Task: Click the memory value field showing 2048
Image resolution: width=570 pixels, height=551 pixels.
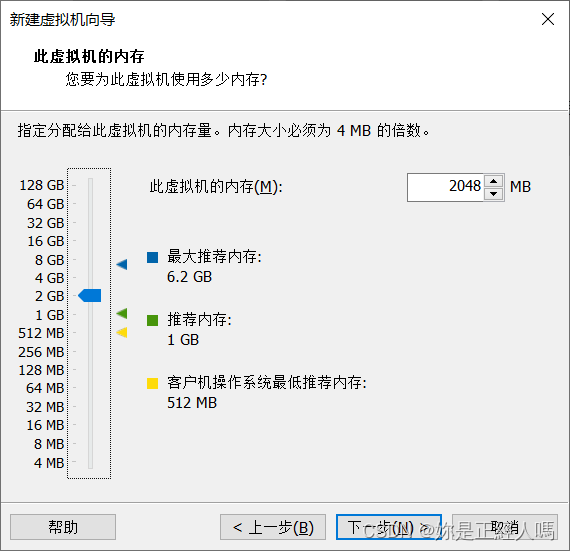Action: pyautogui.click(x=446, y=187)
